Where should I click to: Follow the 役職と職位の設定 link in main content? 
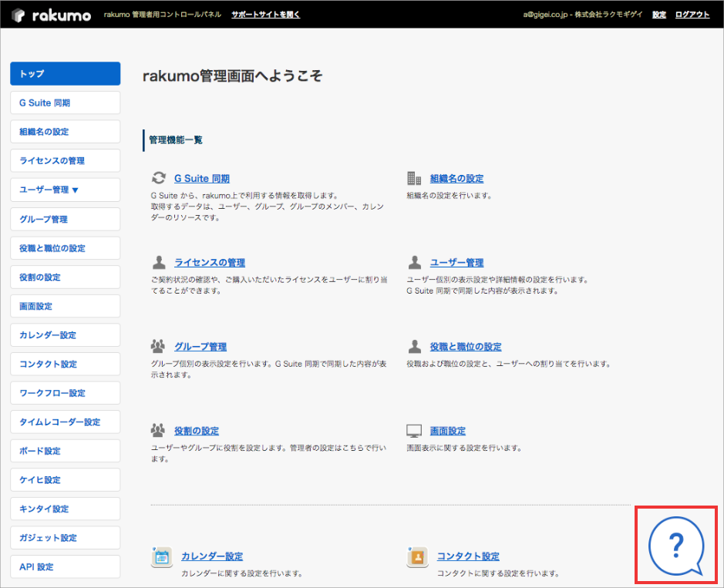[x=466, y=347]
